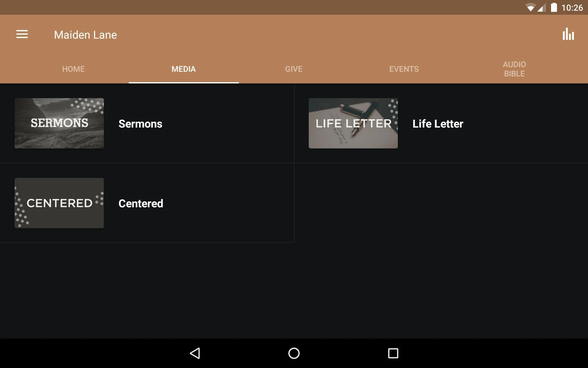Viewport: 588px width, 368px height.
Task: Click the Sermons text label
Action: 140,123
